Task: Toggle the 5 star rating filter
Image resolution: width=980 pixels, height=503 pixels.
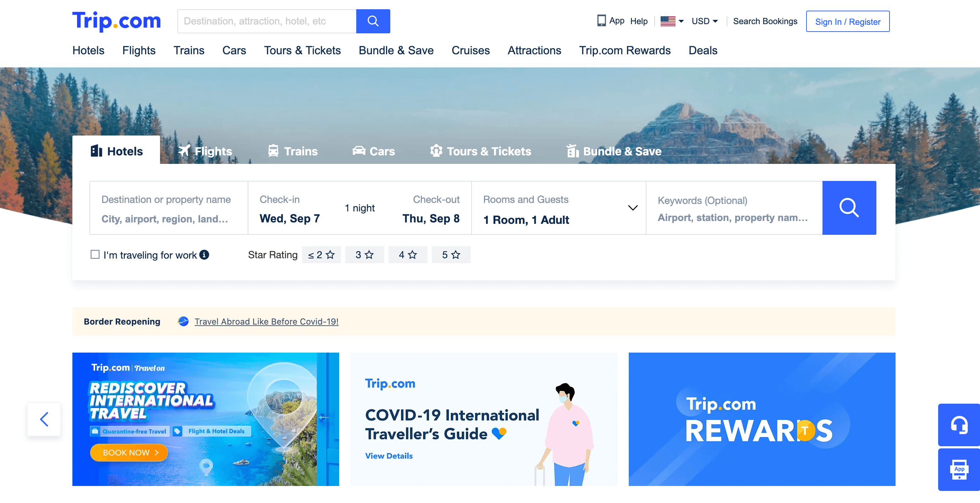Action: pos(451,255)
